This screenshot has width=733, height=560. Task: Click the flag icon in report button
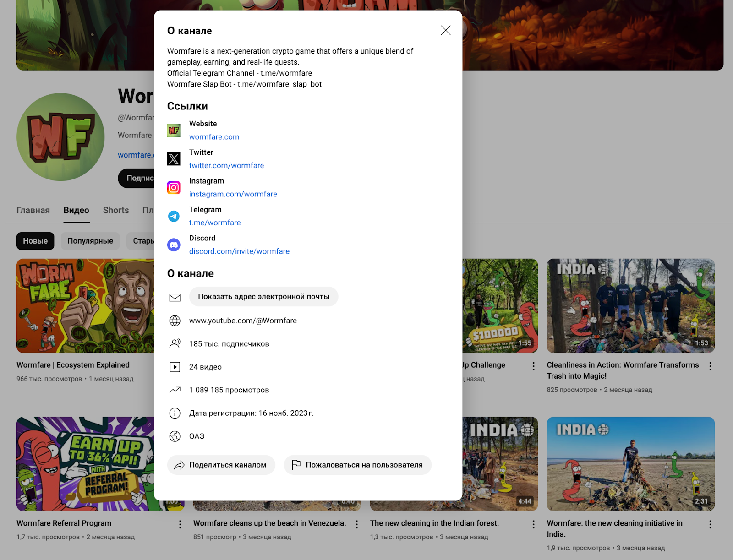point(296,464)
